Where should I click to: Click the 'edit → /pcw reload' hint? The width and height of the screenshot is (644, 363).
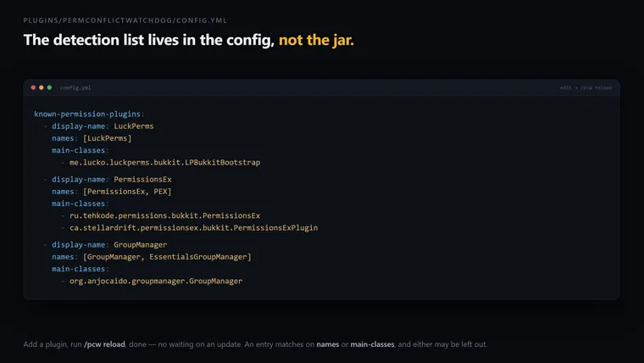click(586, 87)
